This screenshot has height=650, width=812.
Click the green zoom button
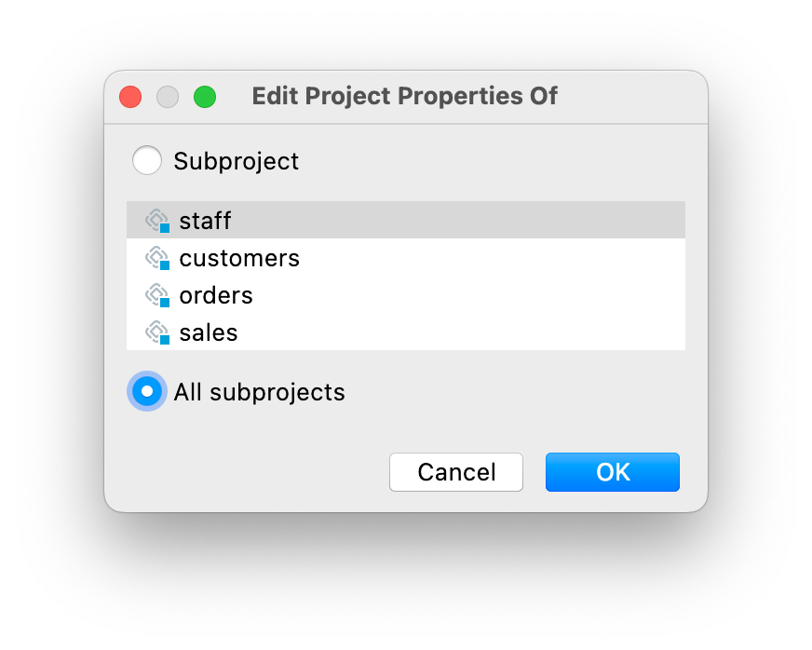[205, 96]
